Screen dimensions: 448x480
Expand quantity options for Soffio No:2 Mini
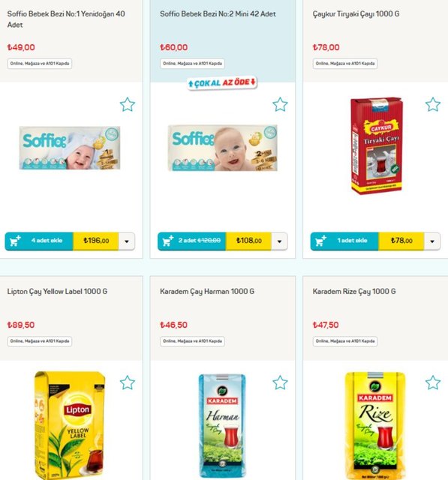[279, 241]
